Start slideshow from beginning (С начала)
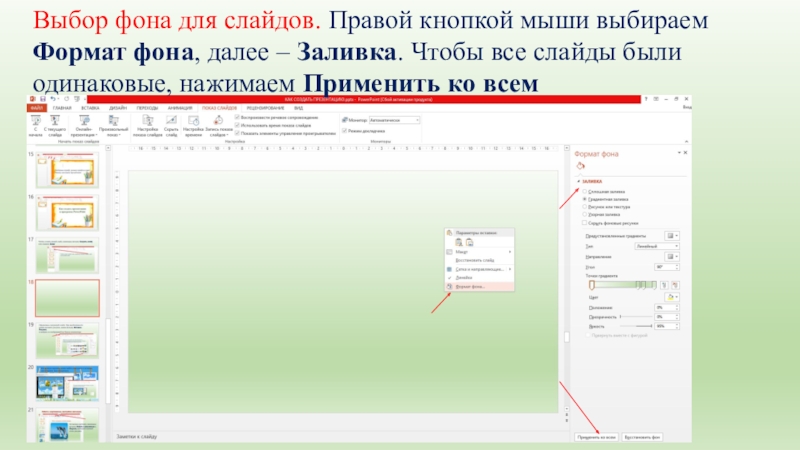 tap(36, 126)
